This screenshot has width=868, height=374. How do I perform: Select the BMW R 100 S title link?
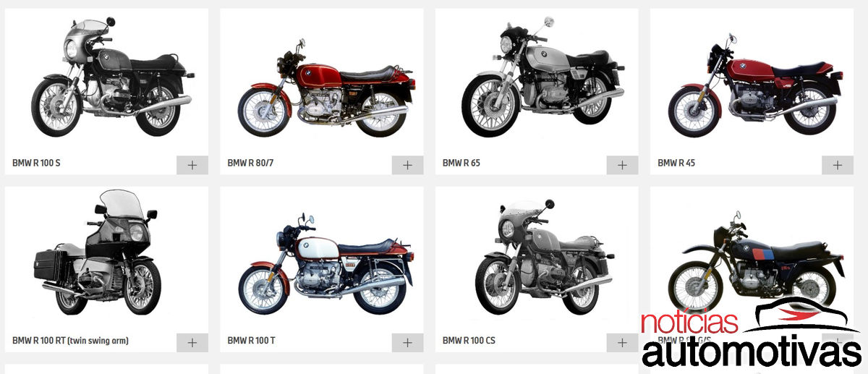pos(36,163)
